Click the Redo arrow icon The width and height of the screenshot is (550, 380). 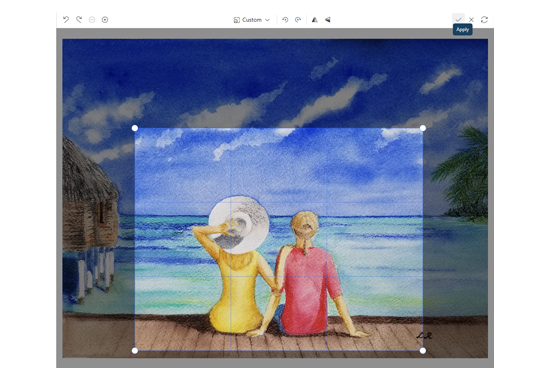tap(79, 20)
